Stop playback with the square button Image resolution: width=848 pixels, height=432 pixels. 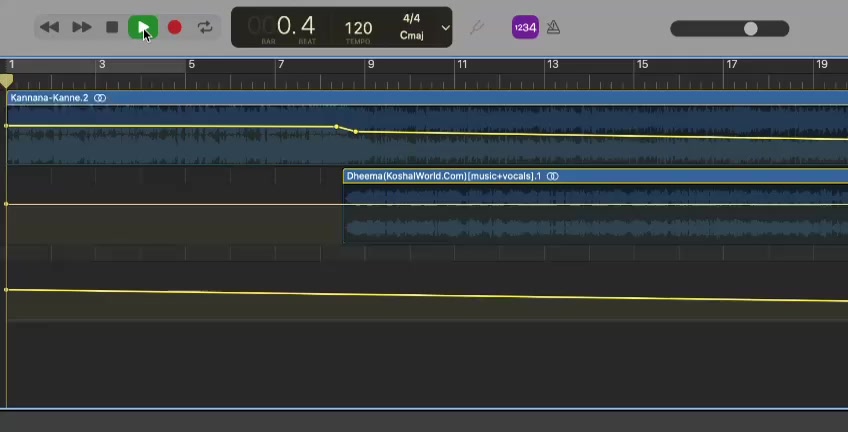click(x=112, y=28)
